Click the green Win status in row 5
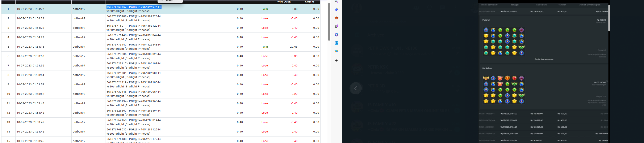 click(265, 47)
